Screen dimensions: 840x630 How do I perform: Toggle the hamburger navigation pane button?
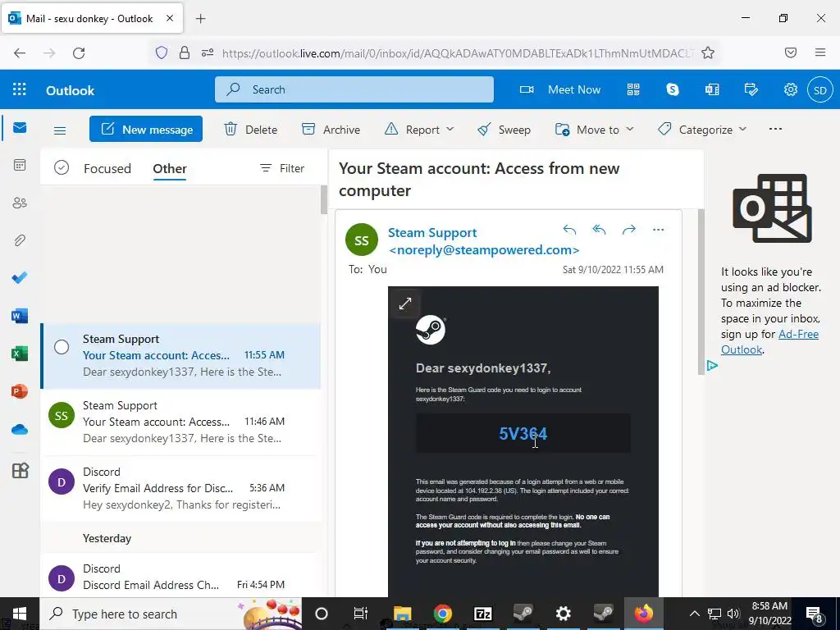coord(60,130)
